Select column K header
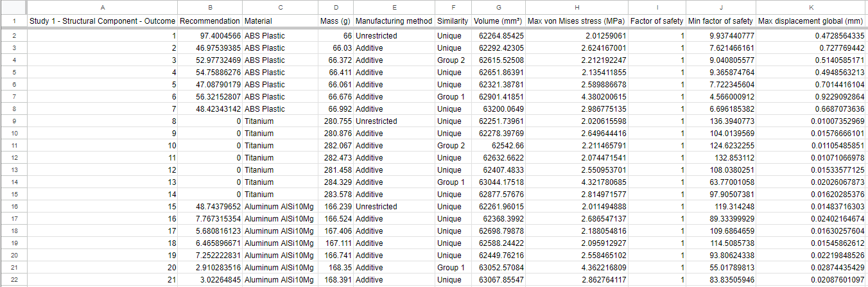Viewport: 868px width, 287px height. (811, 7)
